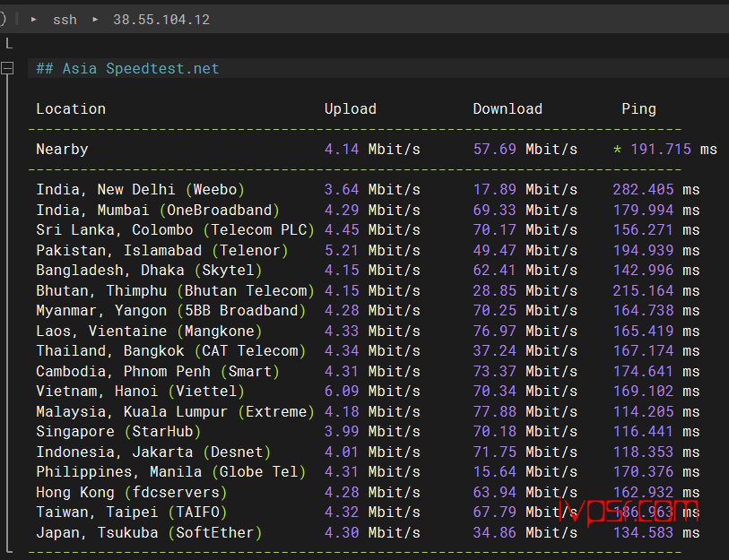Select 'Taiwan, Taipei (TAIFO)' location text
The width and height of the screenshot is (729, 560).
click(132, 513)
